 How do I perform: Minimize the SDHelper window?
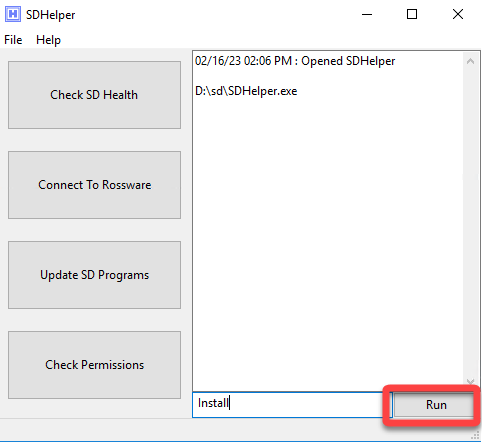tap(367, 14)
